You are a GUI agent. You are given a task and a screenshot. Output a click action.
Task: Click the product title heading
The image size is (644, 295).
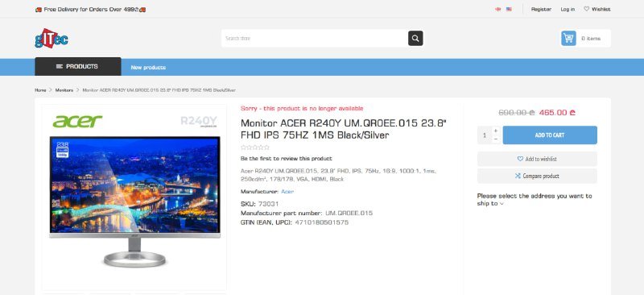pyautogui.click(x=344, y=129)
